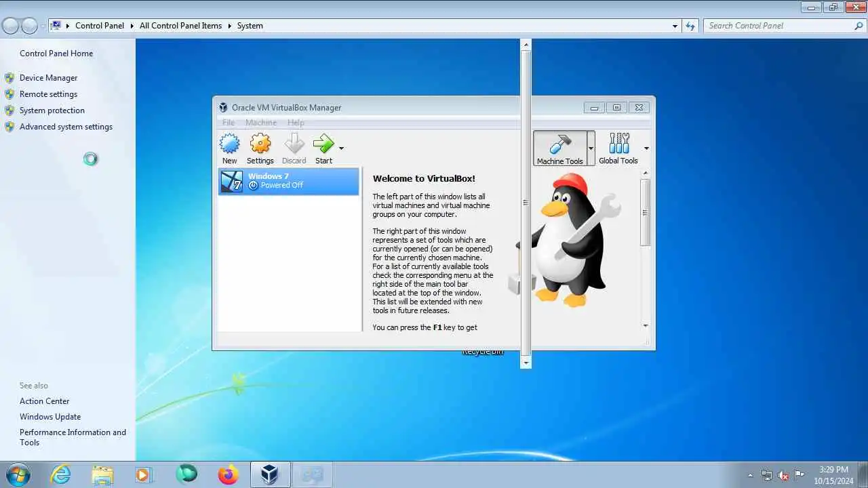Select the Global Tools icon

pos(618,144)
